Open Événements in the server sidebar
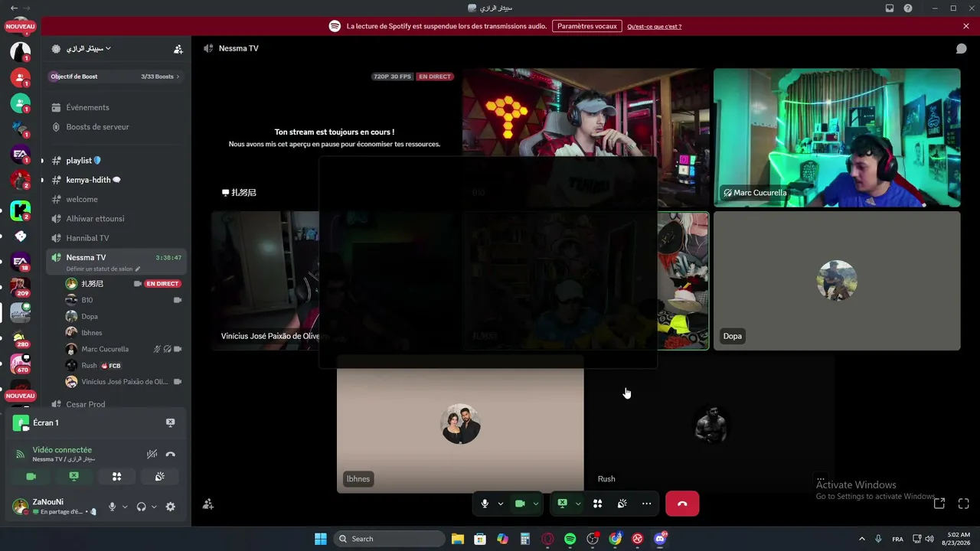Image resolution: width=980 pixels, height=551 pixels. (116, 108)
